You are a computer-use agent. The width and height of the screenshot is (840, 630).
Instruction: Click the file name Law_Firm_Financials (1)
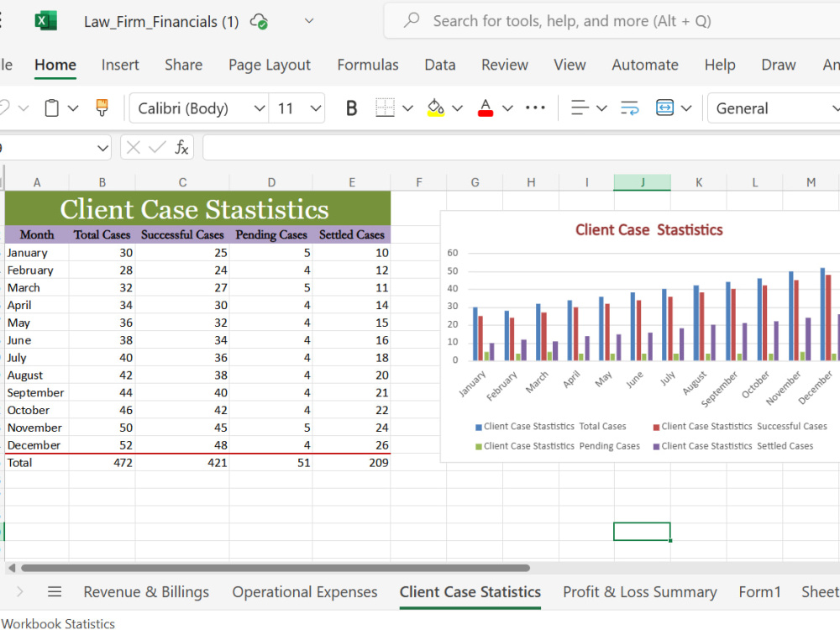161,22
